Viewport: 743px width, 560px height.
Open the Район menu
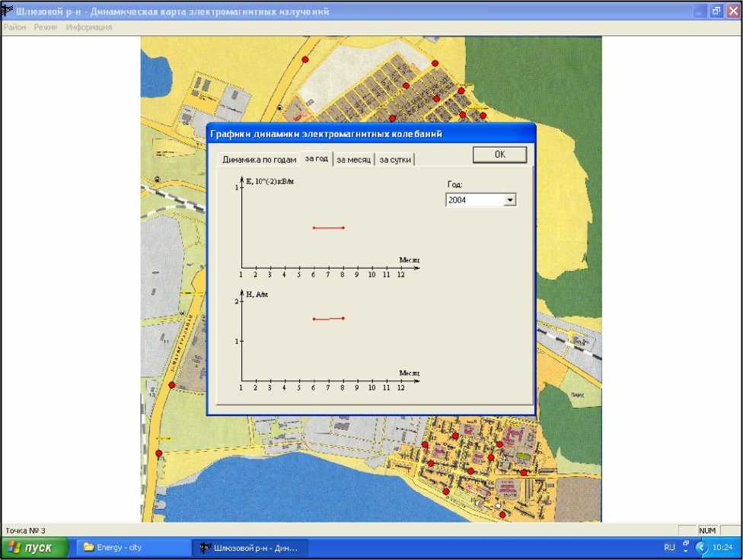pos(14,27)
